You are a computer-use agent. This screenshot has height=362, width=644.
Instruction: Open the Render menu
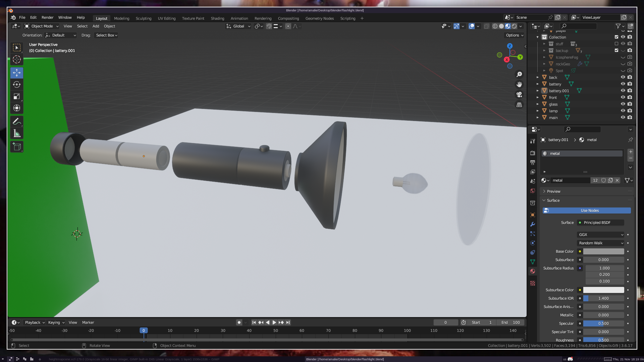pyautogui.click(x=47, y=17)
